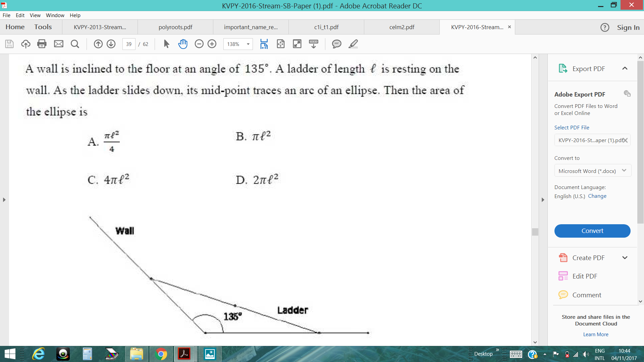Click document scrollbar down arrow

click(x=535, y=342)
